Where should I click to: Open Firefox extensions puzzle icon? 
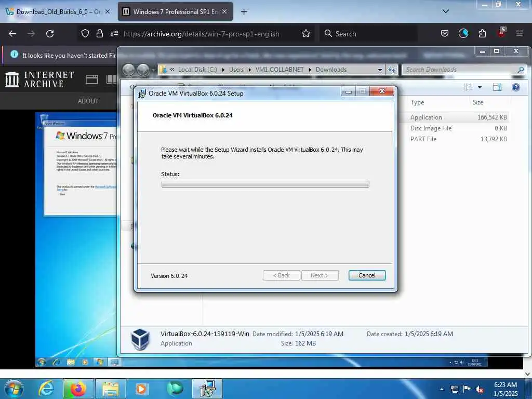click(x=482, y=34)
